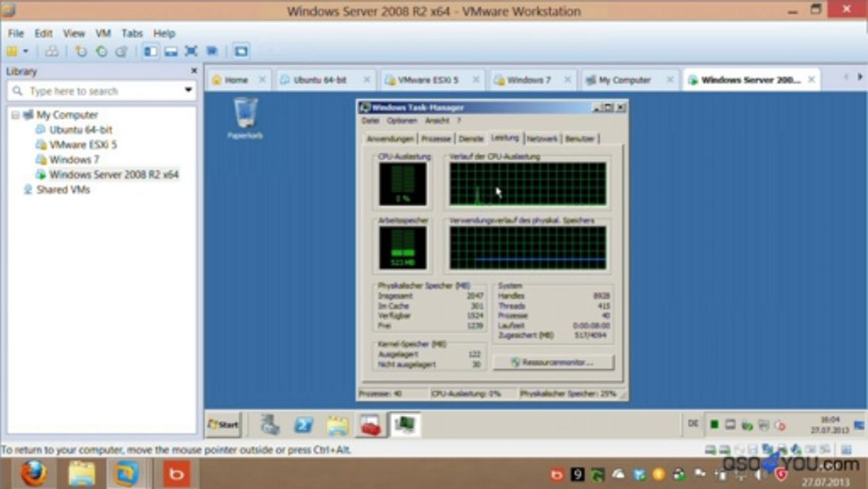Screen dimensions: 868x489
Task: Click the yellow power/suspend toolbar icon
Action: pyautogui.click(x=12, y=51)
